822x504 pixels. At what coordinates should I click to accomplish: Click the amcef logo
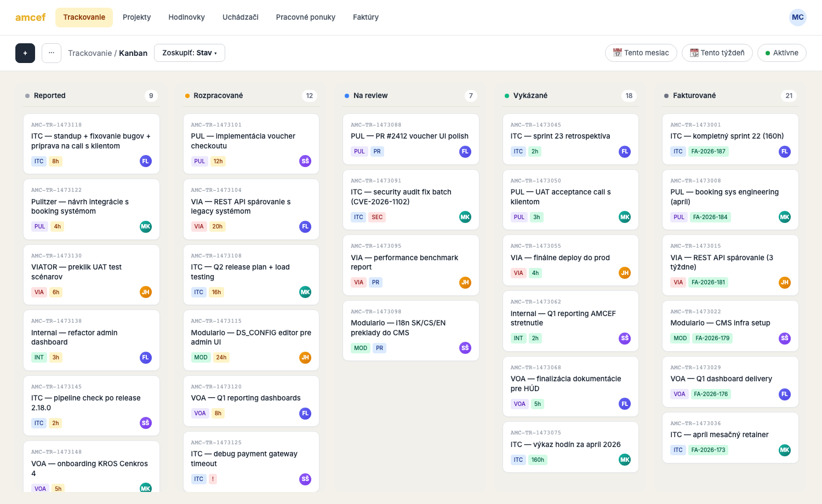tap(30, 18)
